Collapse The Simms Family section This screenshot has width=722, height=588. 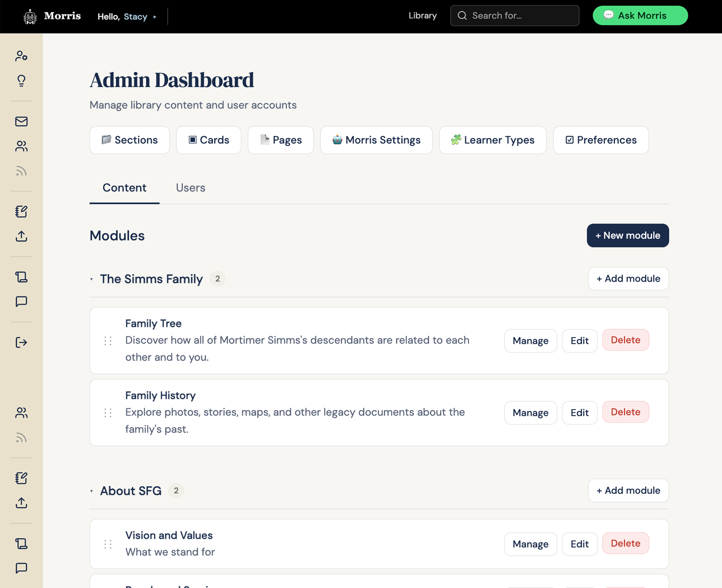pos(92,279)
